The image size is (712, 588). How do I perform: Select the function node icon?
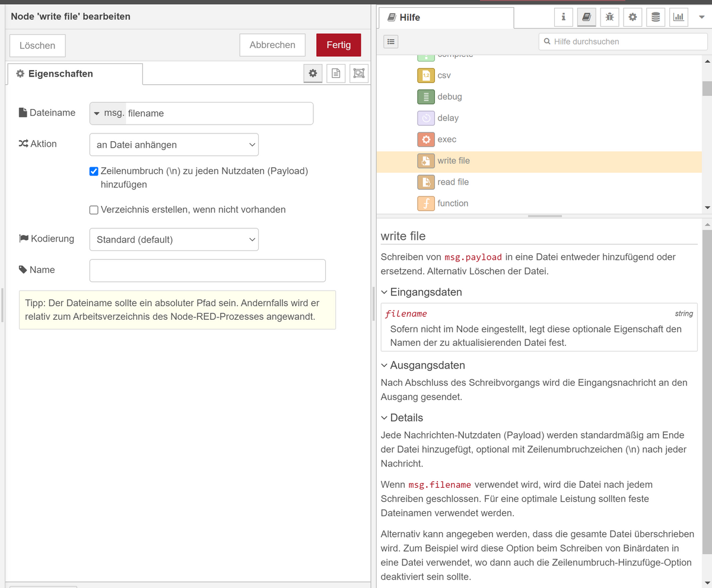point(426,204)
